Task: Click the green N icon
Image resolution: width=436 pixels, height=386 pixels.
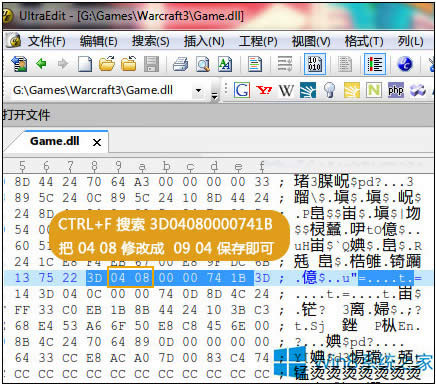Action: pos(374,90)
